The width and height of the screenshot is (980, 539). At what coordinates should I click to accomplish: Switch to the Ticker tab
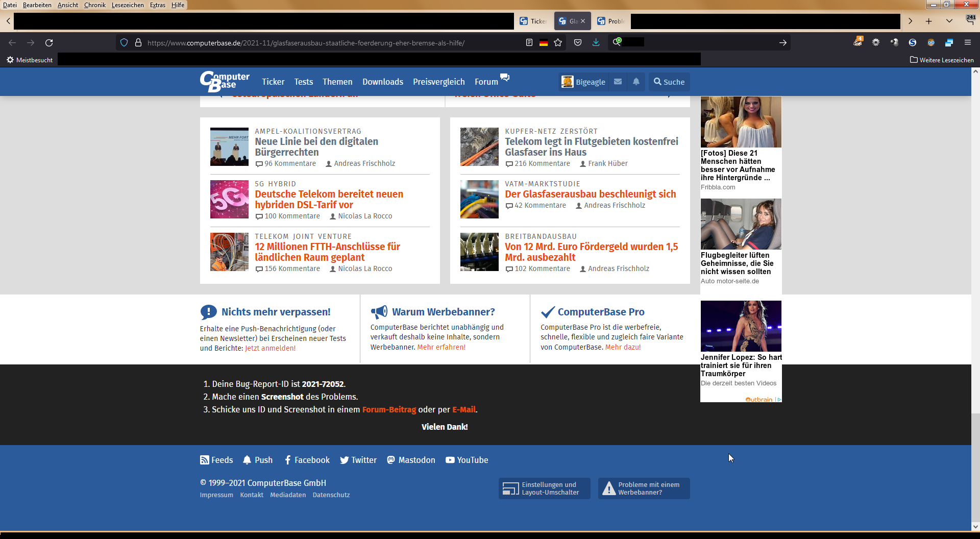[x=533, y=21]
